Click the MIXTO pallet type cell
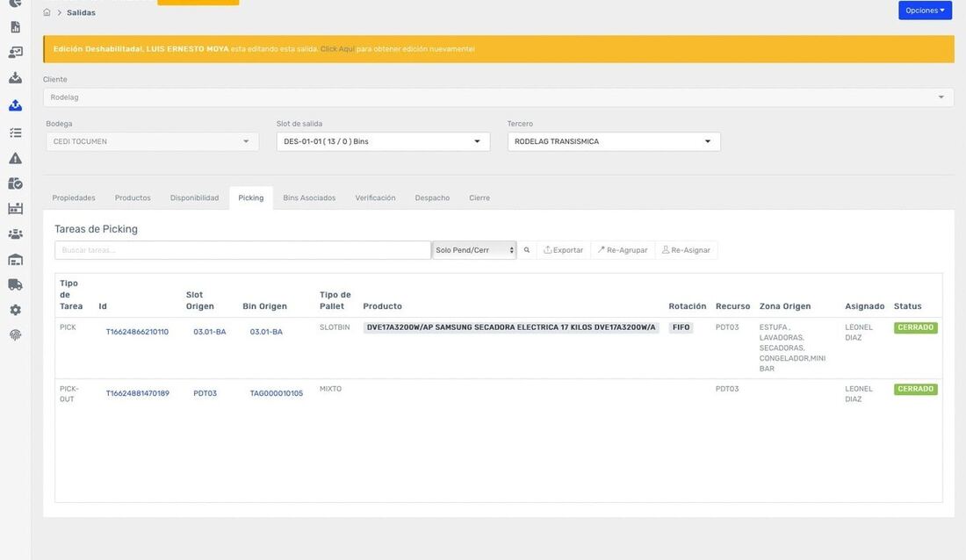The width and height of the screenshot is (966, 560). [x=330, y=390]
